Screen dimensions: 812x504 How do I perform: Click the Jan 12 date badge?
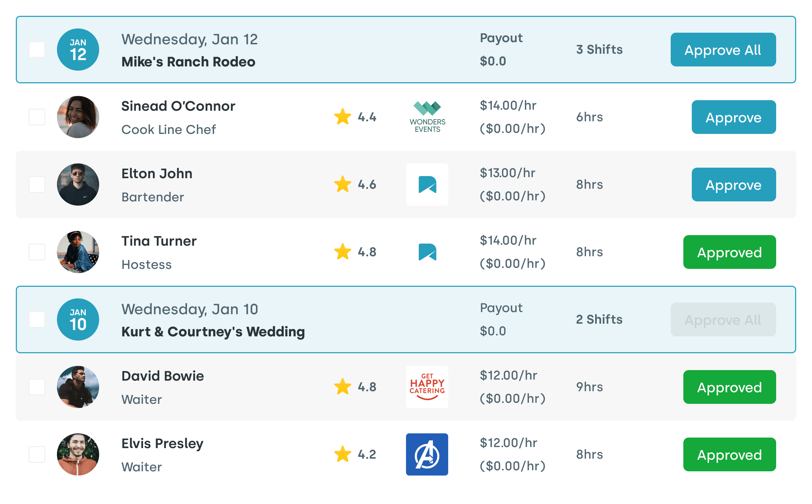tap(78, 50)
